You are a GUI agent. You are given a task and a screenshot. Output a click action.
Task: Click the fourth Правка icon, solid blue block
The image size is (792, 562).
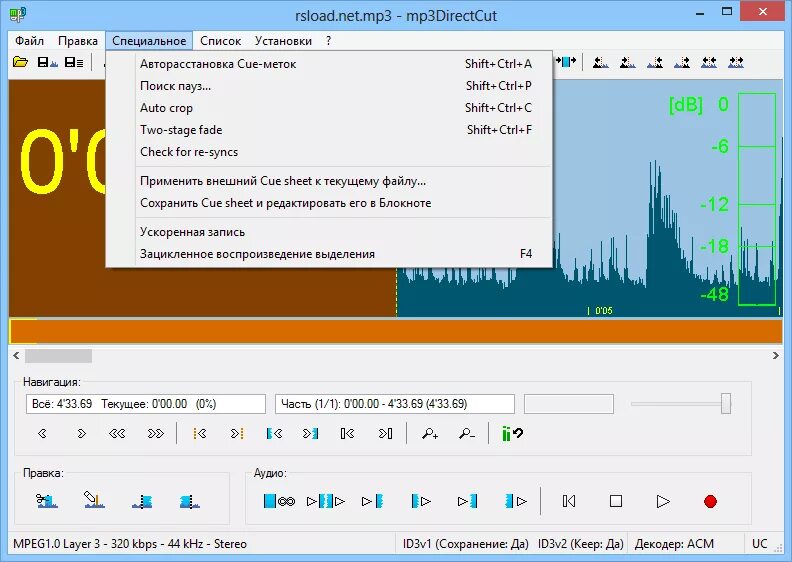[189, 501]
